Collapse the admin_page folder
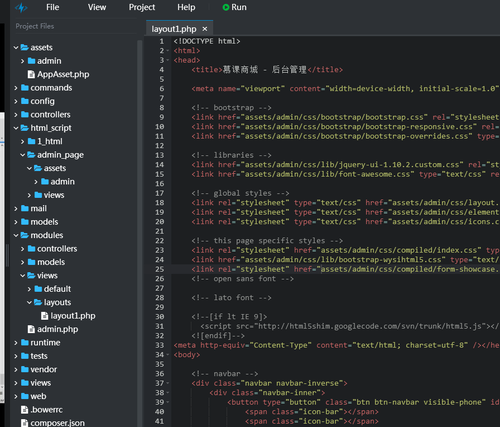This screenshot has height=427, width=500. (22, 155)
